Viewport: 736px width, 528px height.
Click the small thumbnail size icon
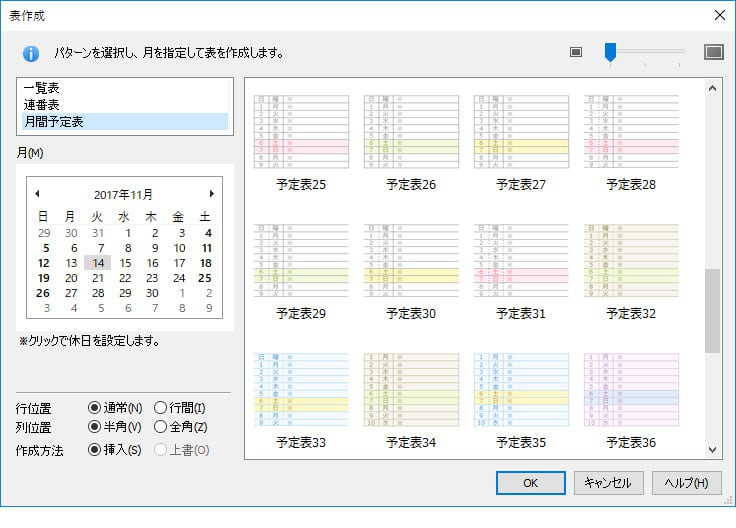[576, 52]
